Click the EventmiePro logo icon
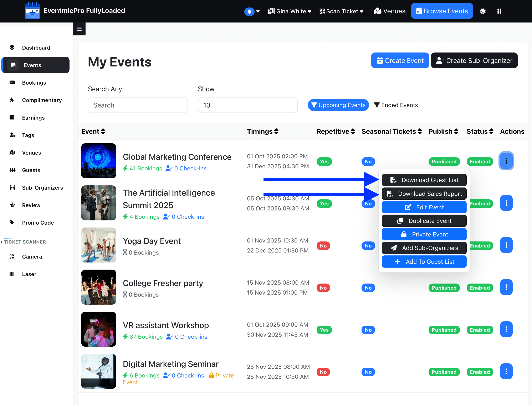The width and height of the screenshot is (532, 405). (x=32, y=10)
